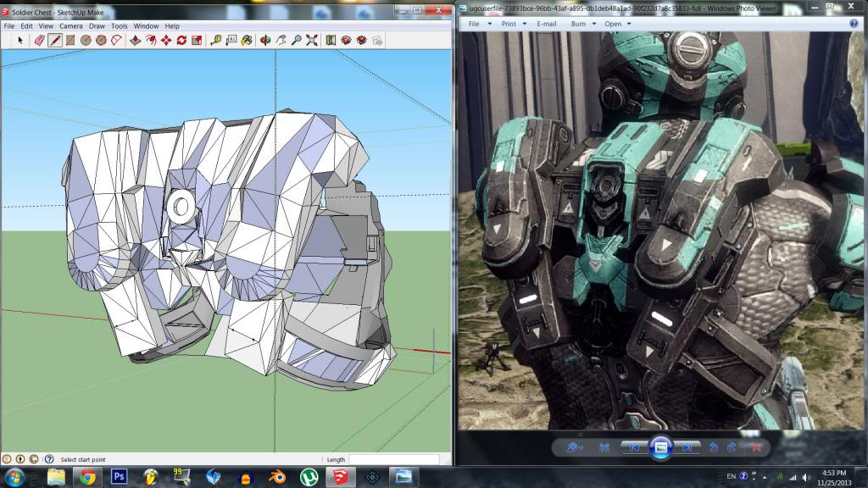
Task: Open the Camera menu
Action: [71, 26]
